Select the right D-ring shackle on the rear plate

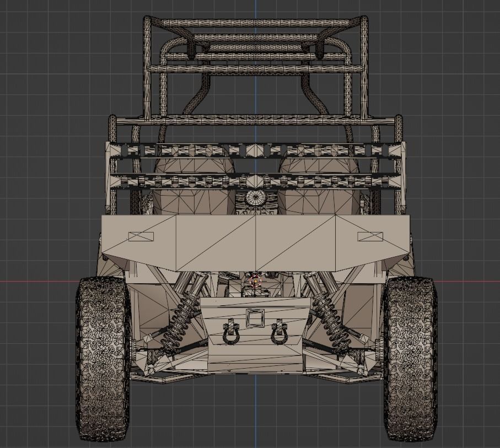tap(279, 332)
